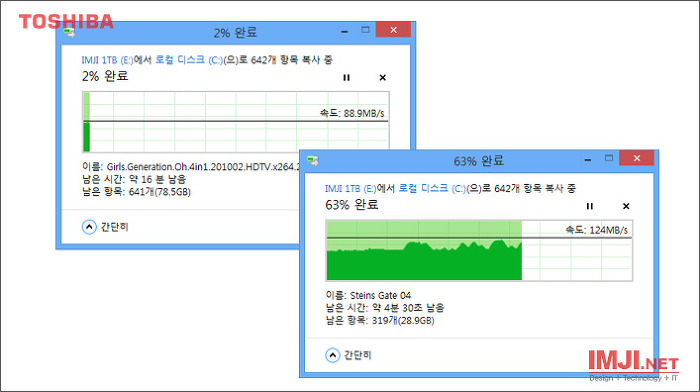The height and width of the screenshot is (392, 700).
Task: Pause the 63% complete copy operation
Action: click(x=590, y=206)
